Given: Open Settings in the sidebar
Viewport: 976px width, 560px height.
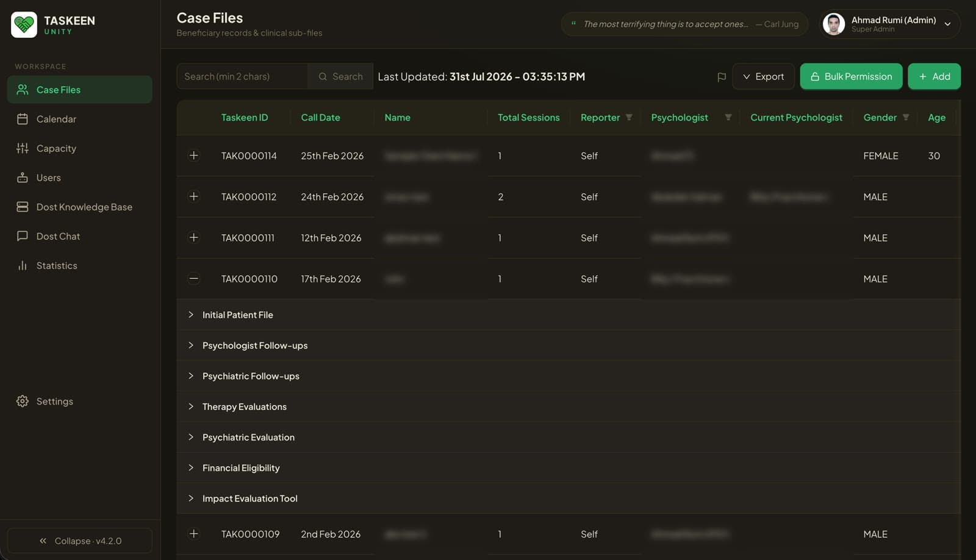Looking at the screenshot, I should point(80,401).
